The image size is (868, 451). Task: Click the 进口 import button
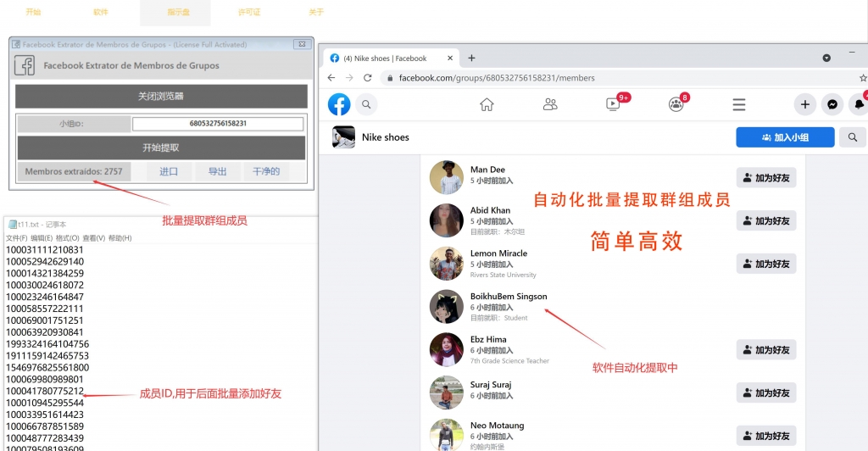coord(169,171)
